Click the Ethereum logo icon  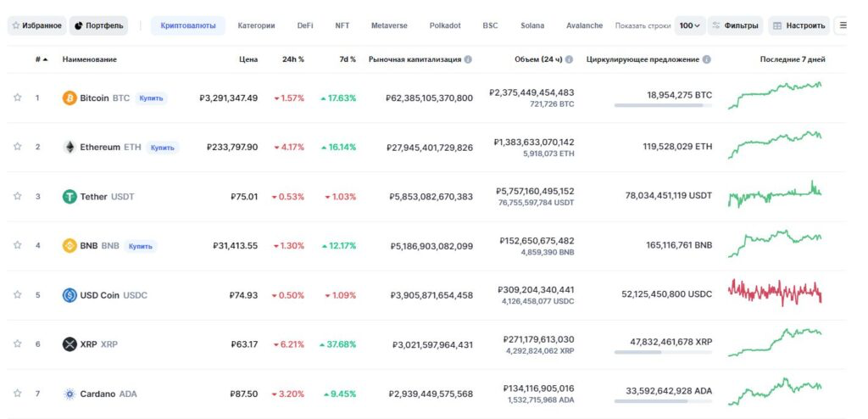coord(70,147)
